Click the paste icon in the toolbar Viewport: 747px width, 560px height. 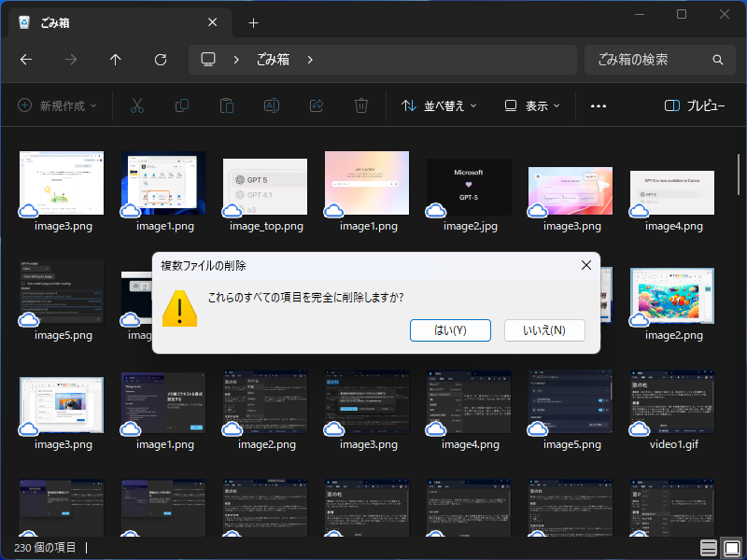pos(227,105)
